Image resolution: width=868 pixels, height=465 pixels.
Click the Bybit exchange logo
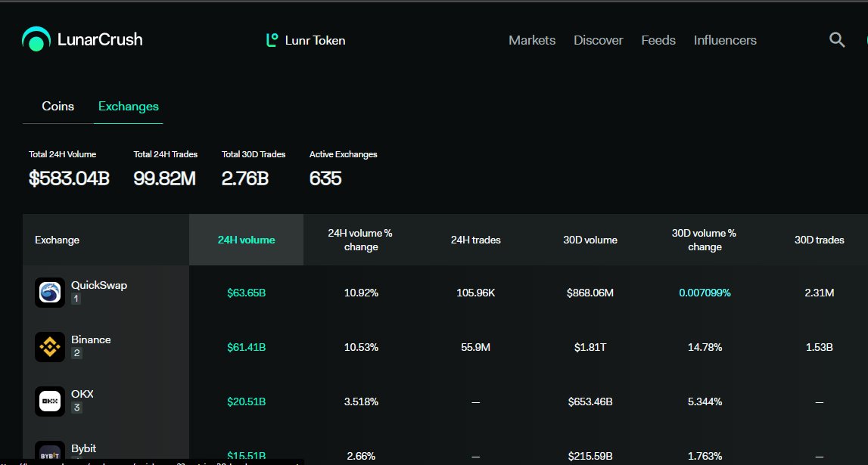[50, 451]
